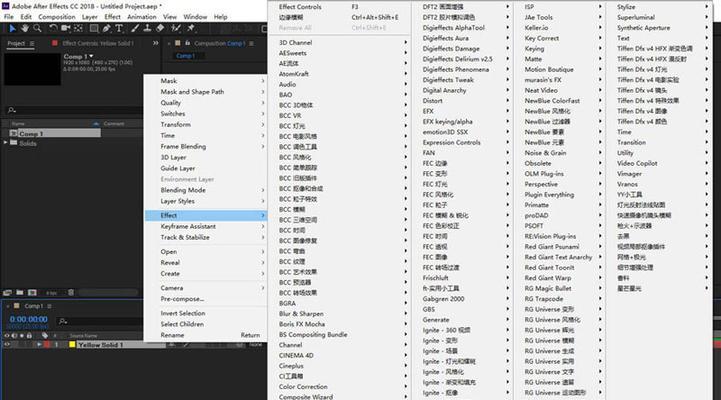Select the Pan Behind anchor point tool
The width and height of the screenshot is (721, 400).
point(78,29)
